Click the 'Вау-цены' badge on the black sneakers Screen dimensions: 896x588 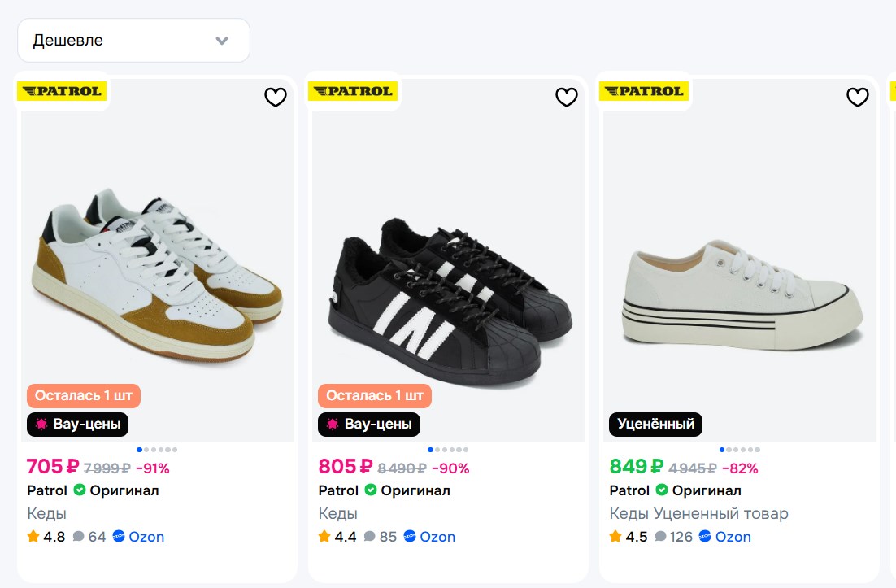click(x=369, y=424)
